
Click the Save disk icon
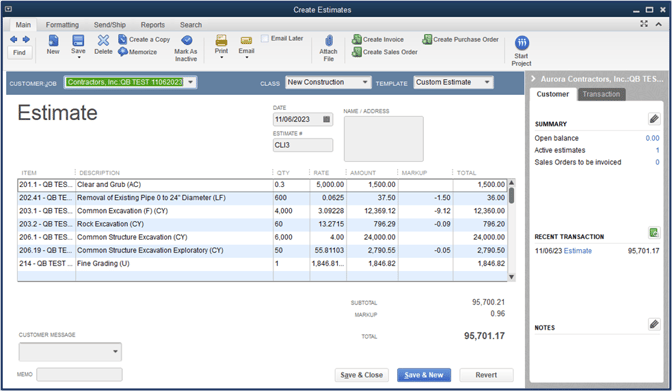[x=78, y=41]
